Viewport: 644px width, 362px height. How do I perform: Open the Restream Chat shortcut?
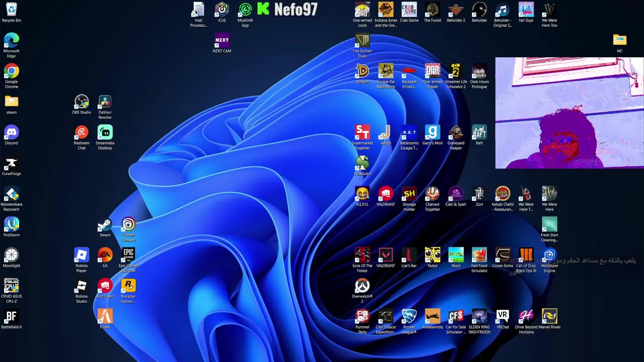pos(82,138)
